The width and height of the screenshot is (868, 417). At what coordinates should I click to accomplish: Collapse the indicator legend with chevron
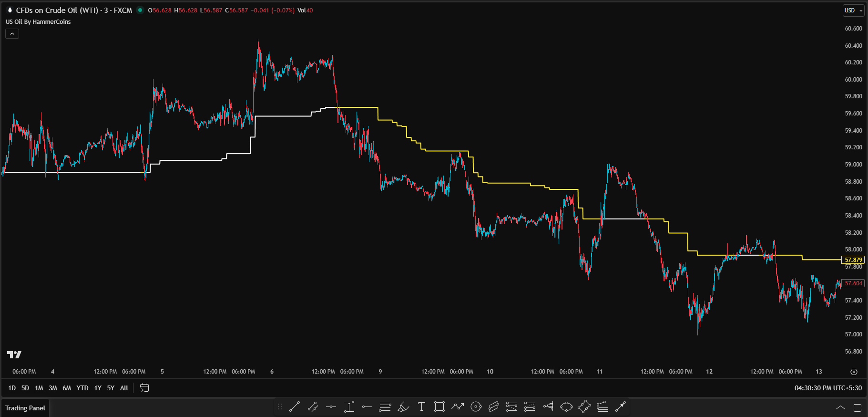click(12, 33)
